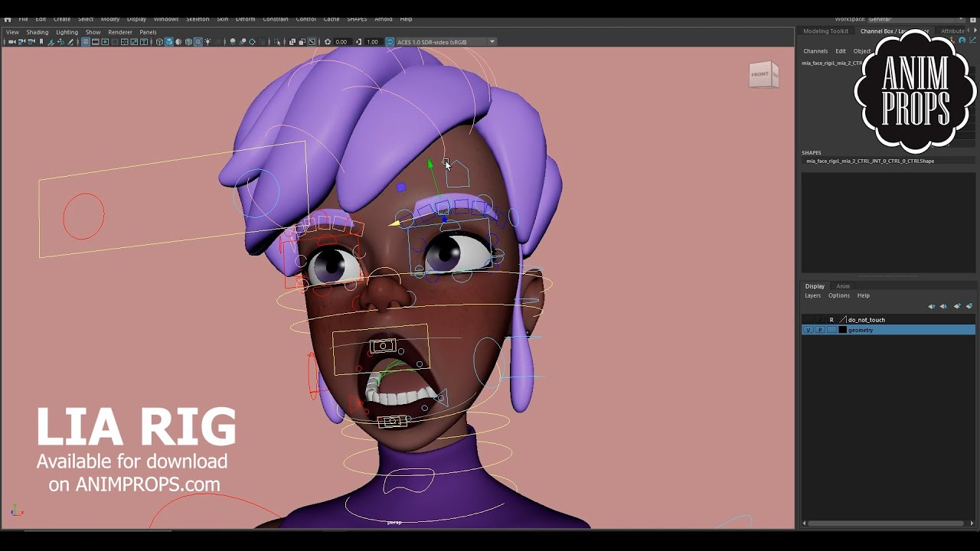Expand the viewport Lighting menu
The height and width of the screenshot is (551, 980).
(x=67, y=32)
